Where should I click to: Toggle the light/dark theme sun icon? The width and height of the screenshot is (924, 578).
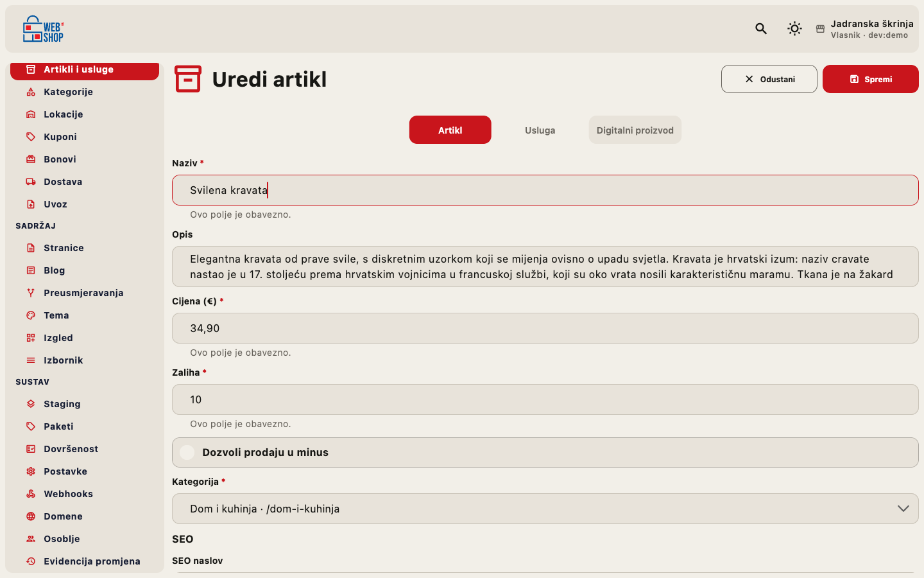pos(794,29)
